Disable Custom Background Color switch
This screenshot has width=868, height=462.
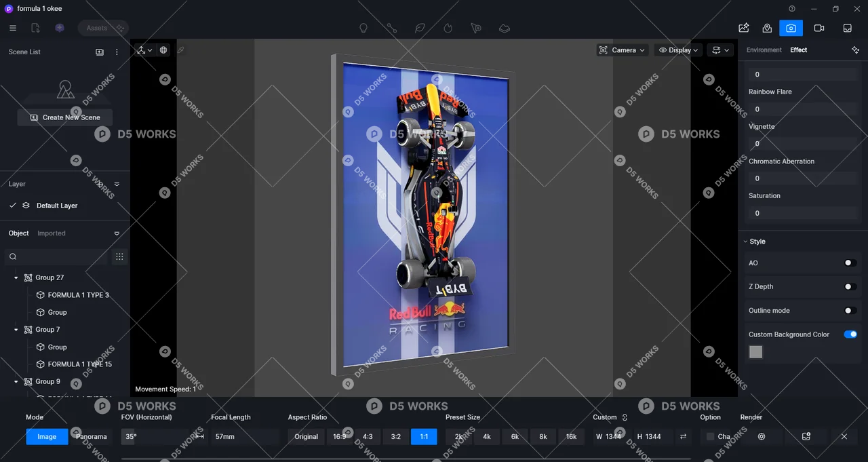[x=850, y=334]
